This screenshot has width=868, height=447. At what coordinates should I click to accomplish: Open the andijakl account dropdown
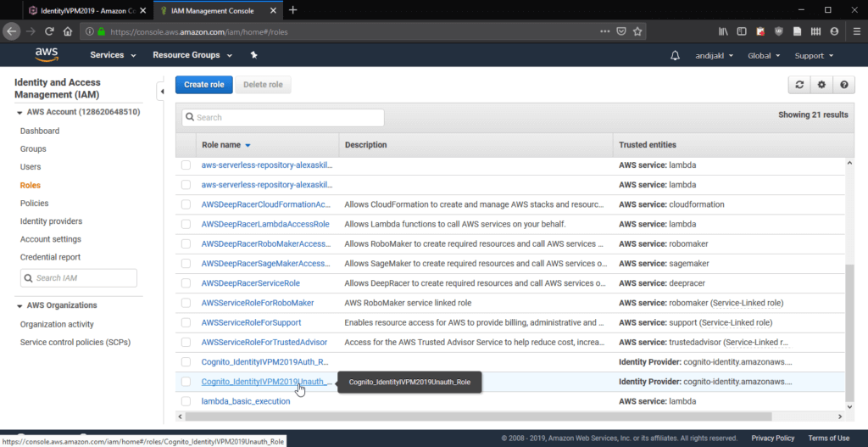coord(714,55)
